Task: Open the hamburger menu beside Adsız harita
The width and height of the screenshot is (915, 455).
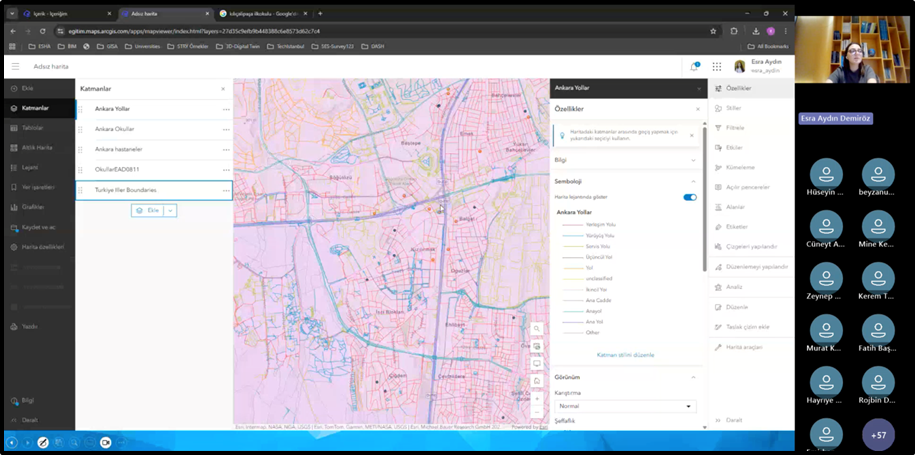Action: (x=15, y=67)
